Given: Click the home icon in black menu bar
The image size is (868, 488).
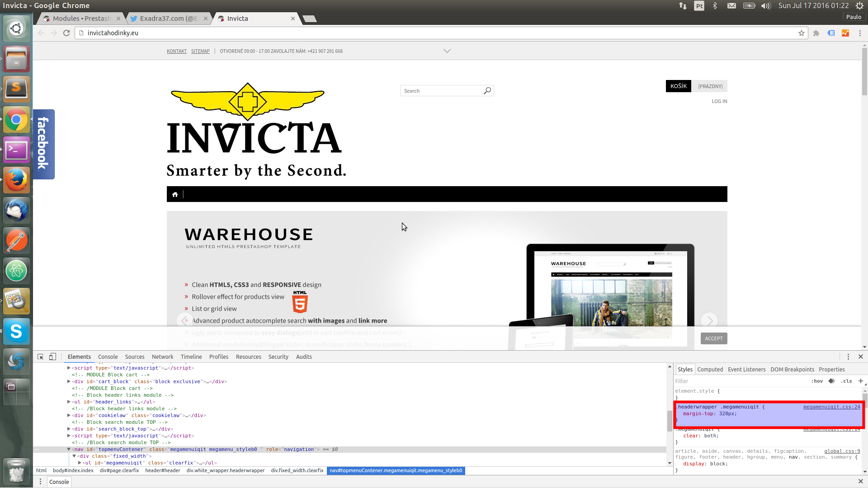Looking at the screenshot, I should (175, 194).
